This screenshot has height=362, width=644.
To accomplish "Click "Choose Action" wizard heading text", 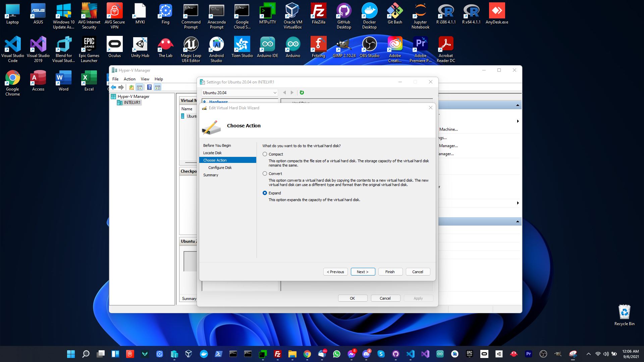I will [244, 126].
